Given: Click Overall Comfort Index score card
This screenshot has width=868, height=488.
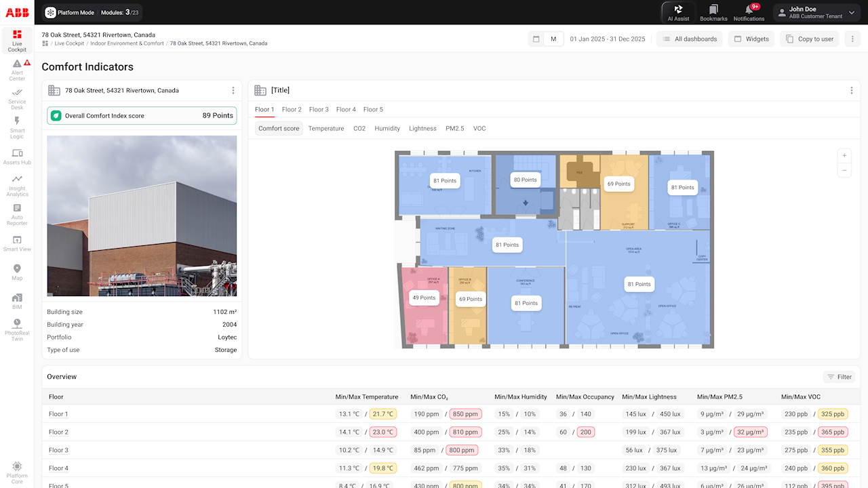Looking at the screenshot, I should click(142, 116).
